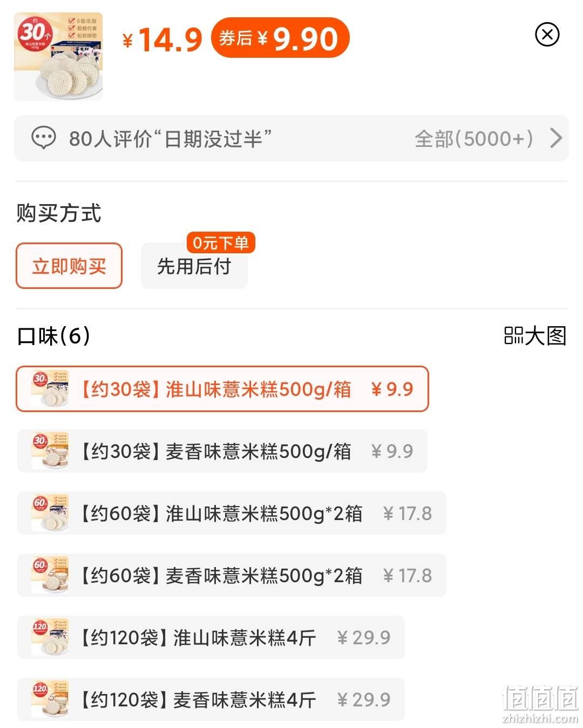Tap the 0元下单 badge
This screenshot has width=583, height=728.
[221, 243]
